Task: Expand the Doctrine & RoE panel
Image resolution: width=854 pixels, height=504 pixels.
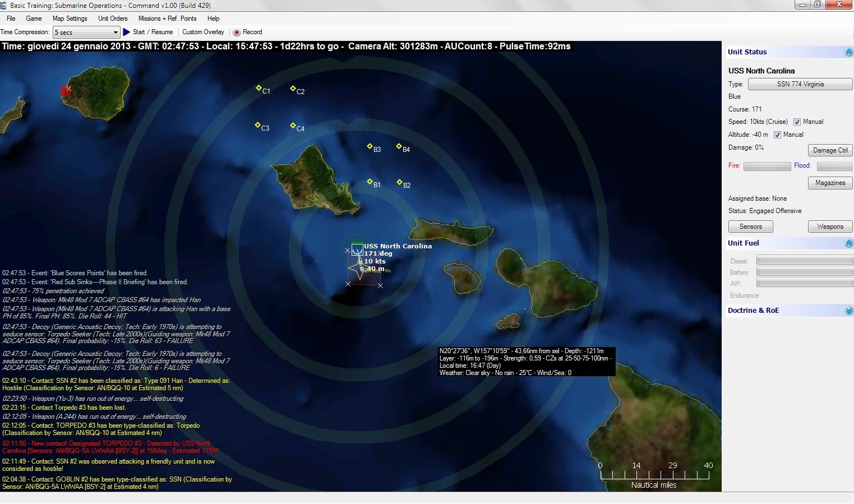Action: pos(848,311)
